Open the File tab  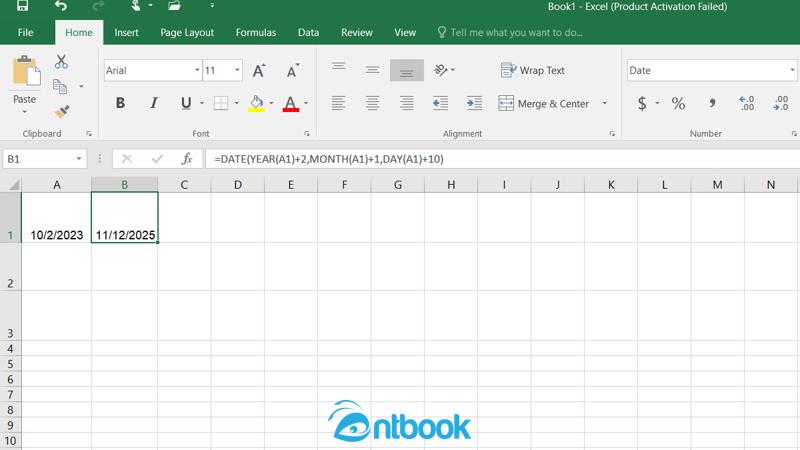tap(26, 33)
